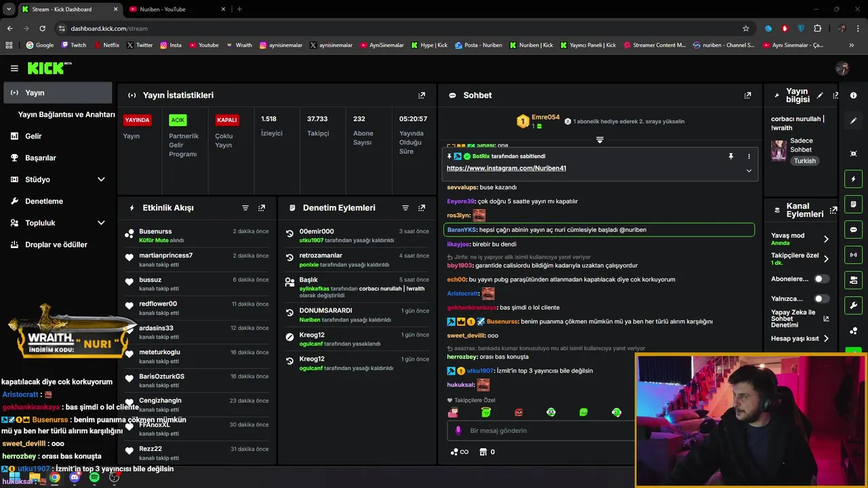Open Chrome tab search dropdown
This screenshot has height=488, width=868.
coord(9,9)
